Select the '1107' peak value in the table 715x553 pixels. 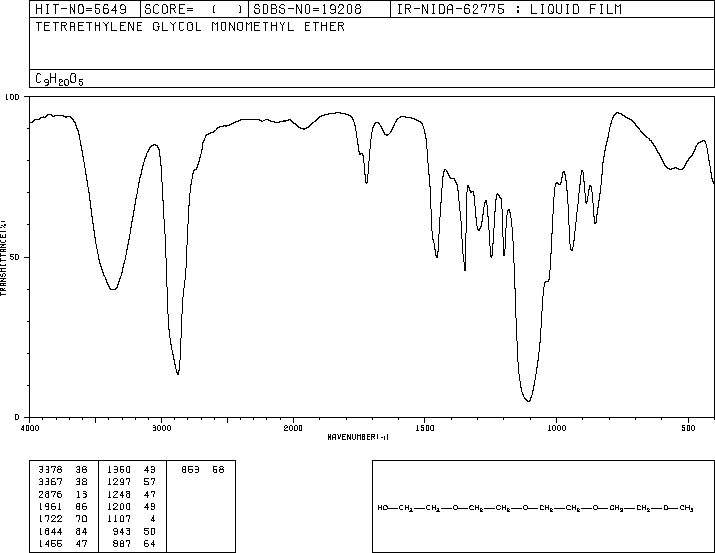(x=119, y=519)
